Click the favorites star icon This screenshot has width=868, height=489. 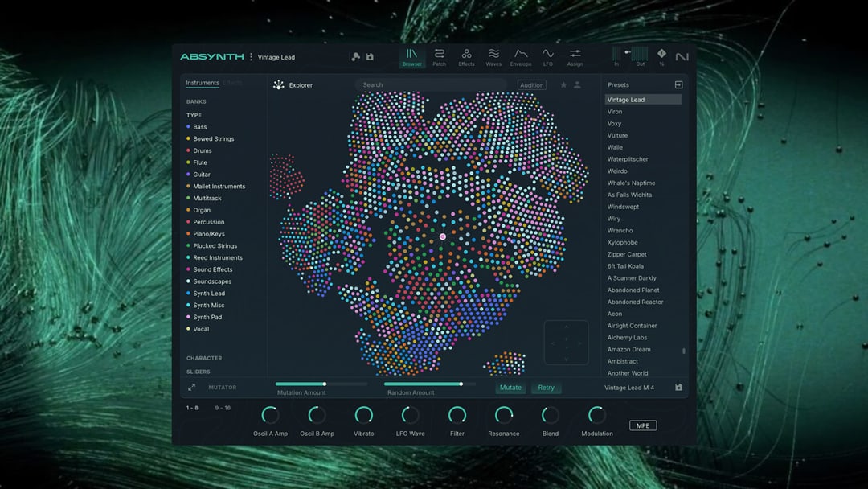[563, 84]
